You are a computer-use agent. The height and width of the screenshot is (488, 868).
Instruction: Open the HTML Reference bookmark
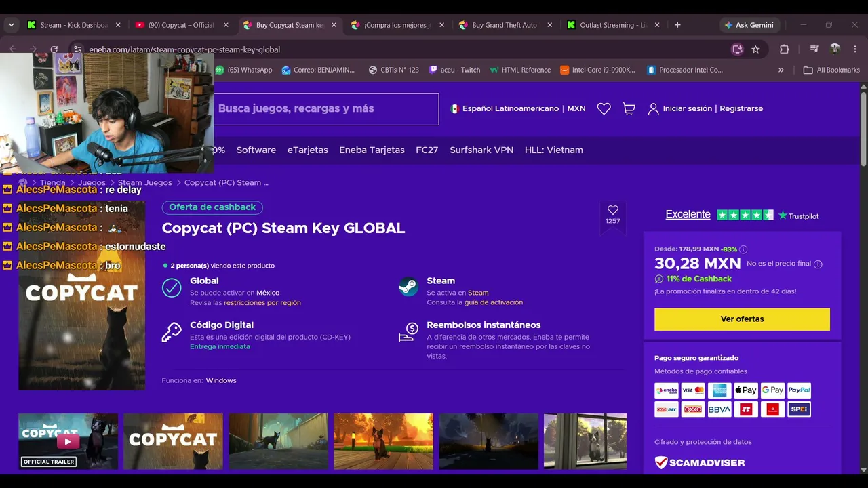521,70
